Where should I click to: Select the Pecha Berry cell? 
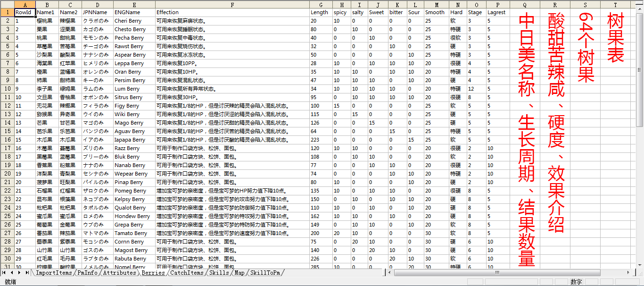point(134,38)
